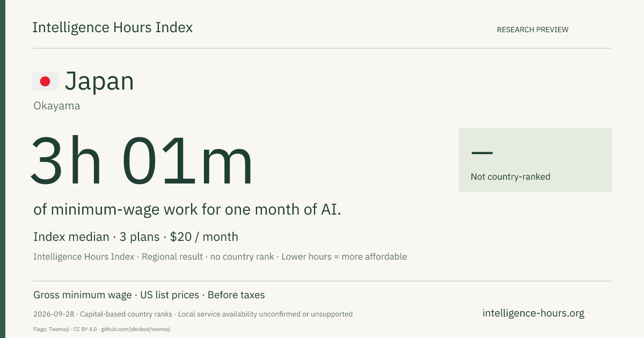Screen dimensions: 644x338
Task: Select the Regional result footnote line
Action: coord(220,256)
